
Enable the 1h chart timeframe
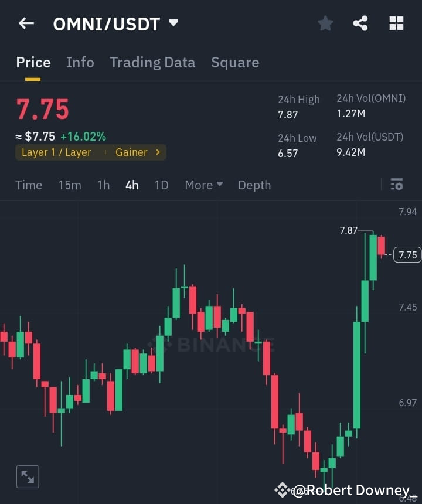point(103,185)
